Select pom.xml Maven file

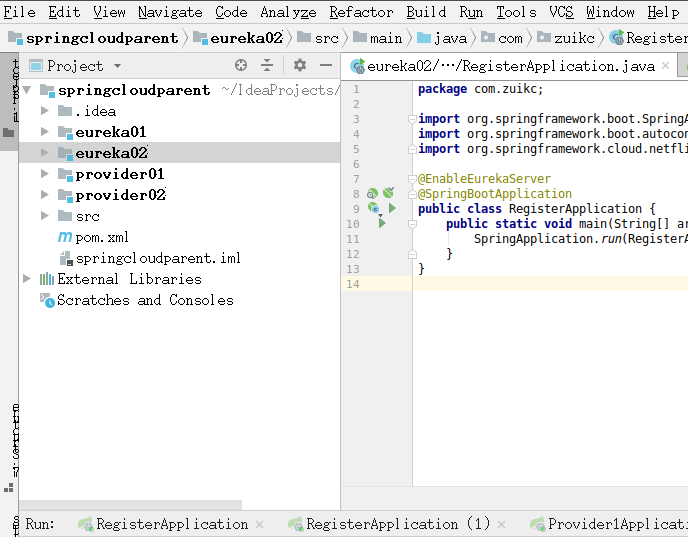[93, 237]
